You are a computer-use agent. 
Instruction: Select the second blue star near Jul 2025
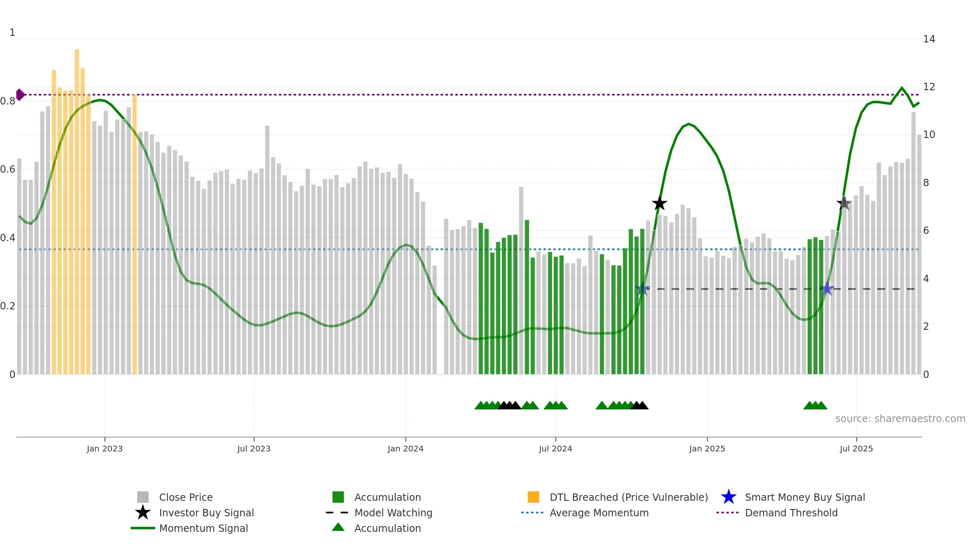click(827, 289)
